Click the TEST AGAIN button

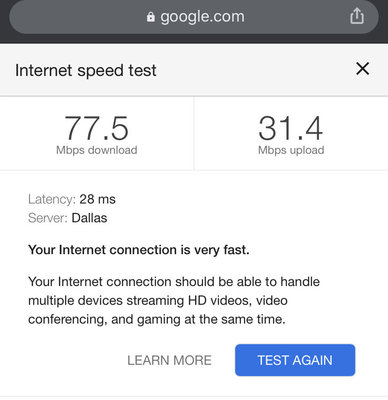(295, 360)
